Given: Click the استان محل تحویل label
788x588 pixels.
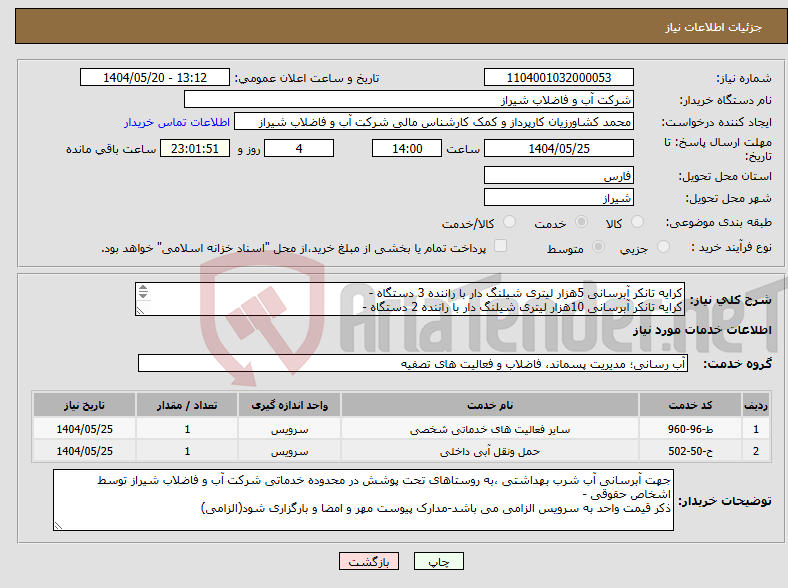Looking at the screenshot, I should point(725,176).
